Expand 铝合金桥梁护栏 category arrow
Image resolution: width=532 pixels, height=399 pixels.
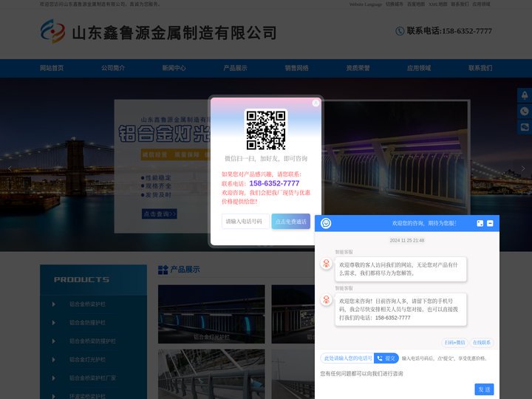[x=54, y=304]
